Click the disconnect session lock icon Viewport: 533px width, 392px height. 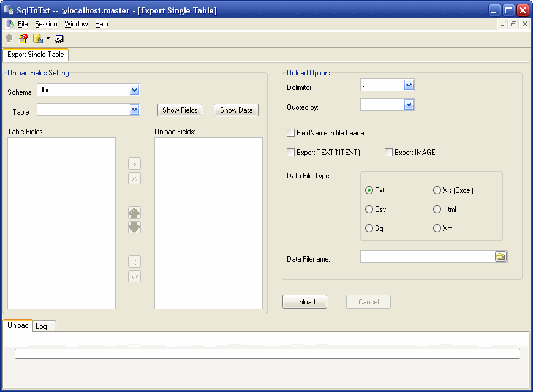23,39
